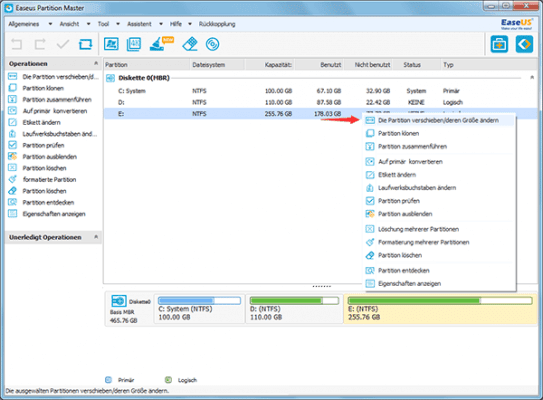Choose Partition zusammenführen in the context menu

tap(439, 146)
